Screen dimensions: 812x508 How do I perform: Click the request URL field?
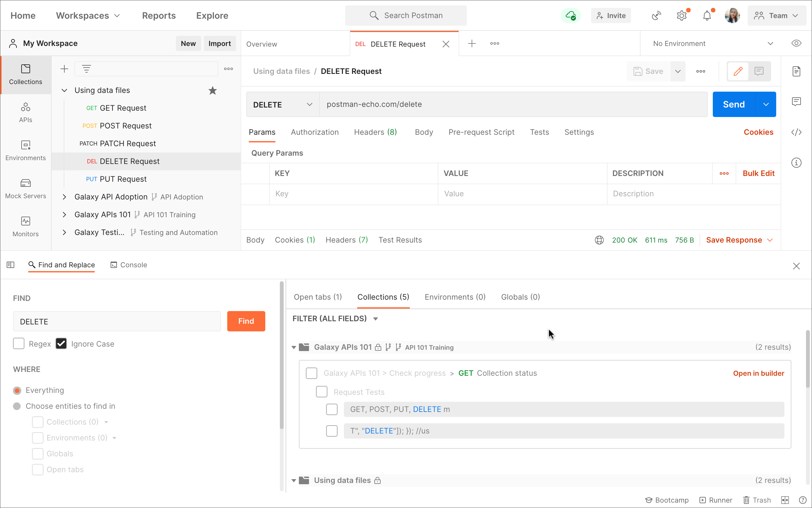[513, 105]
